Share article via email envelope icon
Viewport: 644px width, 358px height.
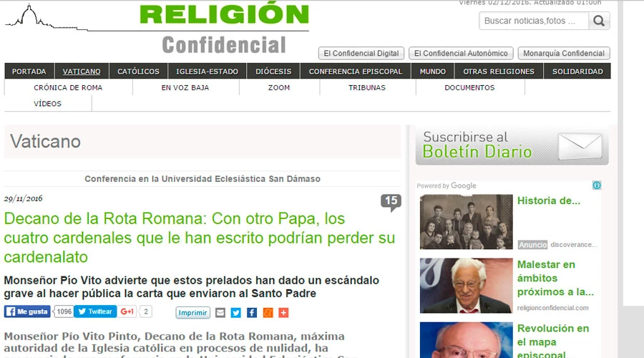click(220, 312)
